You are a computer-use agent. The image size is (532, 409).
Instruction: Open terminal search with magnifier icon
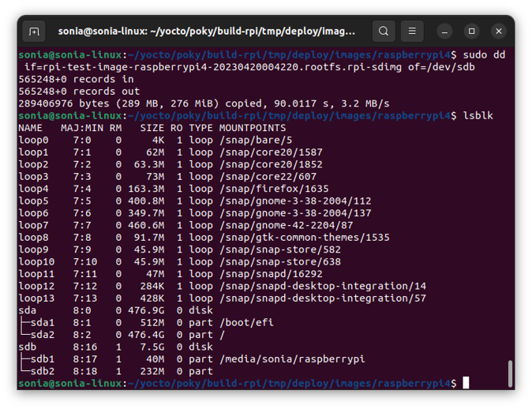coord(384,32)
